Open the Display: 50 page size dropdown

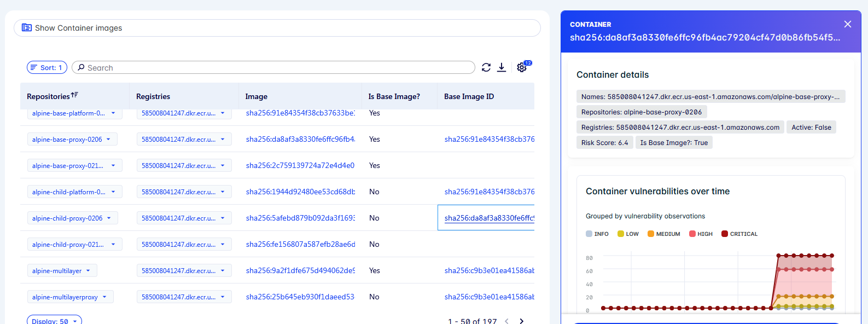(54, 320)
